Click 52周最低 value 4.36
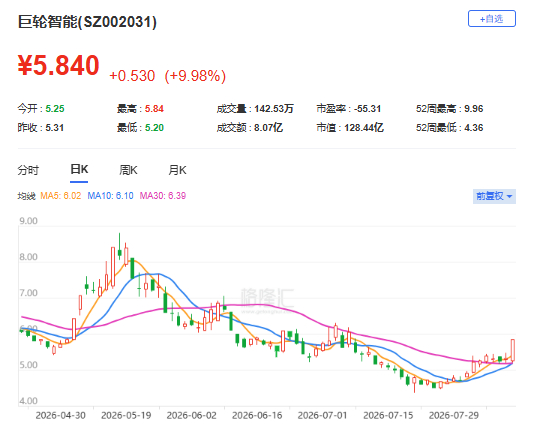The width and height of the screenshot is (541, 426). (473, 128)
